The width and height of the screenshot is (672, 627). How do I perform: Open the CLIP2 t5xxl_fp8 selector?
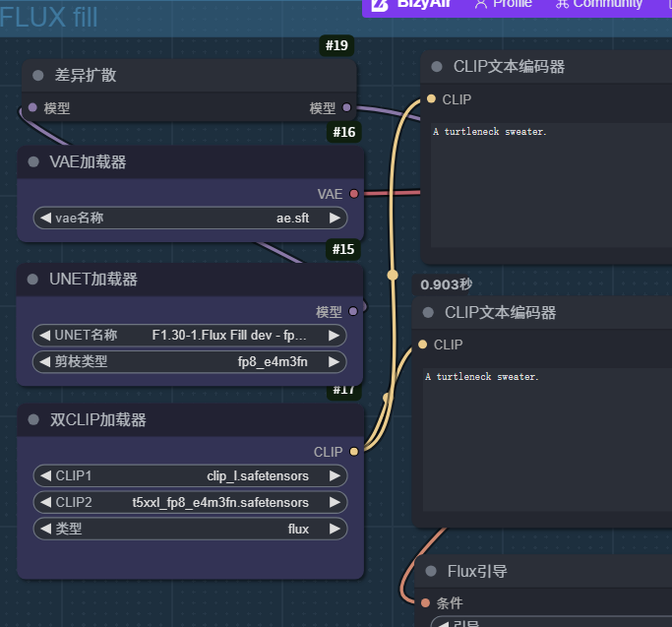[190, 502]
